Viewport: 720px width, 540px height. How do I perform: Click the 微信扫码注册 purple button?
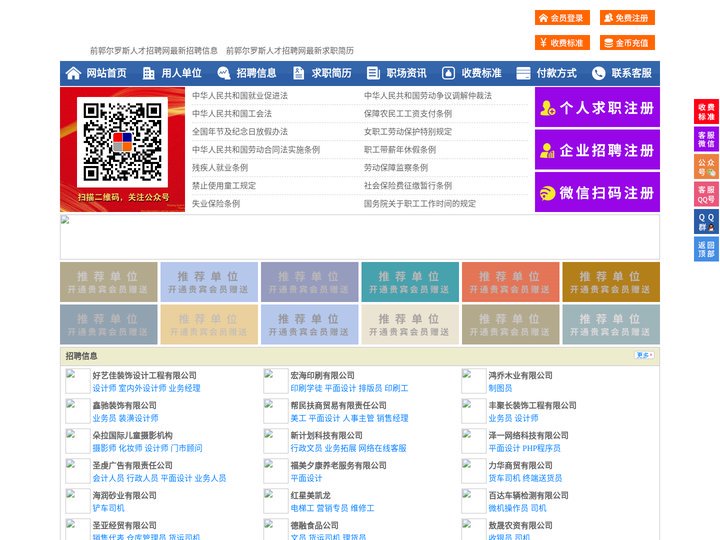point(597,192)
